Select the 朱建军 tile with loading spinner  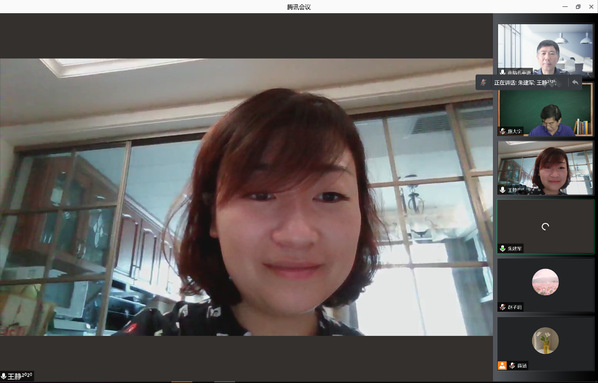[545, 227]
